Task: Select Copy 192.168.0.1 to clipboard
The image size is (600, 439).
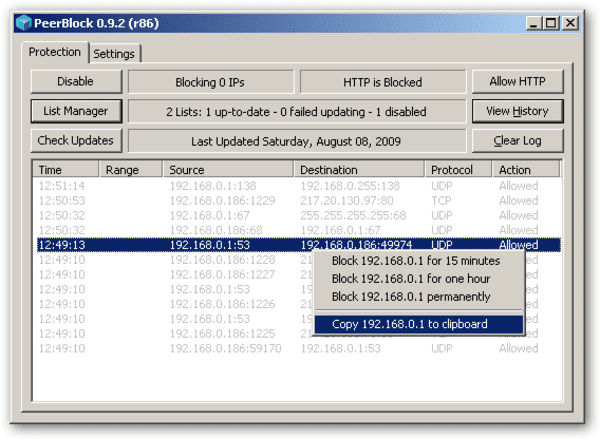Action: click(419, 324)
